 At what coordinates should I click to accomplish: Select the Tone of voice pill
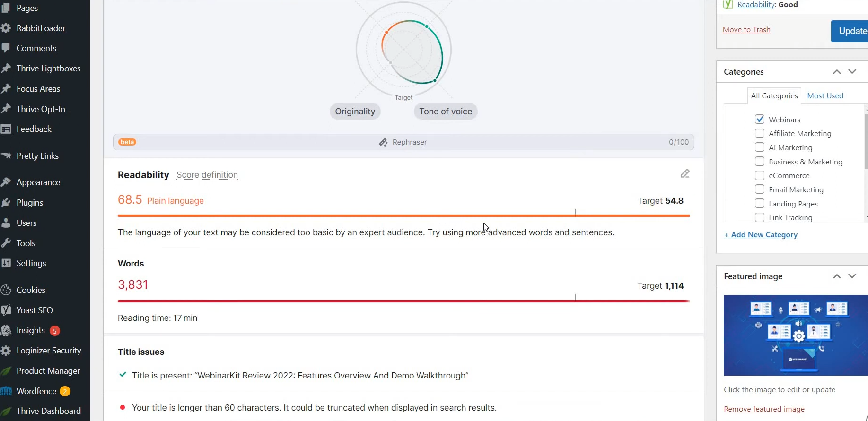446,112
